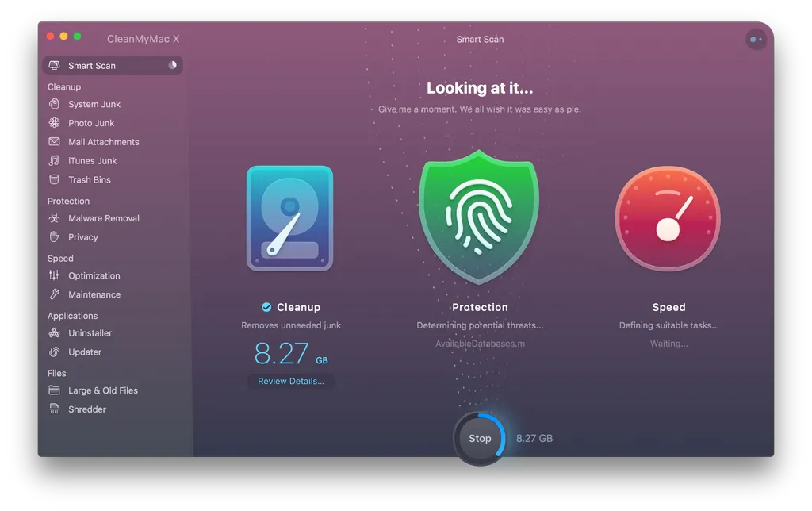Click the Protection title under shield

[480, 307]
